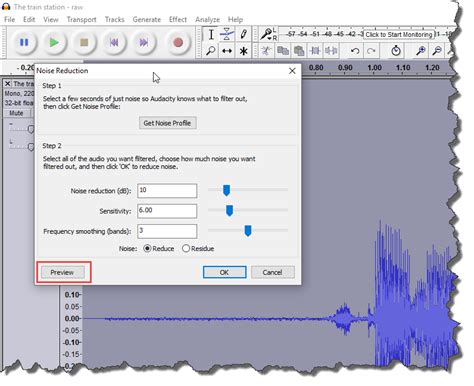474x386 pixels.
Task: Click the track pan slider handle
Action: coord(31,147)
